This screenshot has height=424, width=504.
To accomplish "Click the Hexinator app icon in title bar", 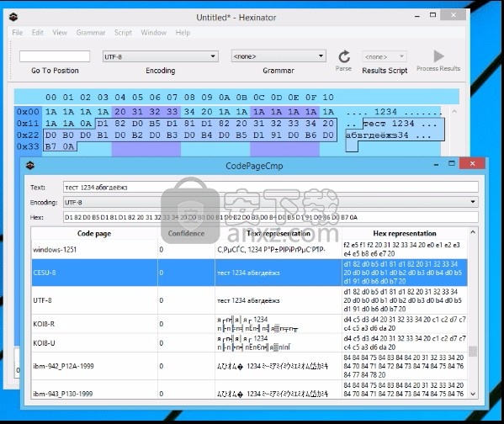I will (13, 17).
